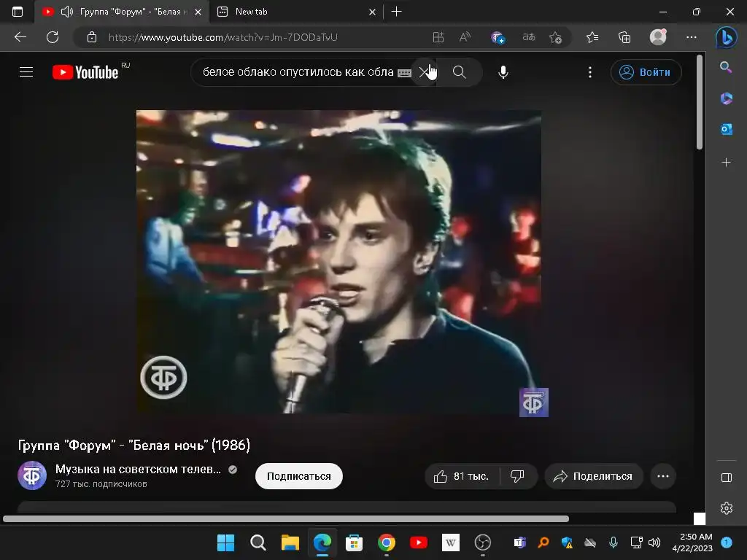Screen dimensions: 747x560
Task: Open the clock showing 2:50 AM
Action: pyautogui.click(x=692, y=542)
